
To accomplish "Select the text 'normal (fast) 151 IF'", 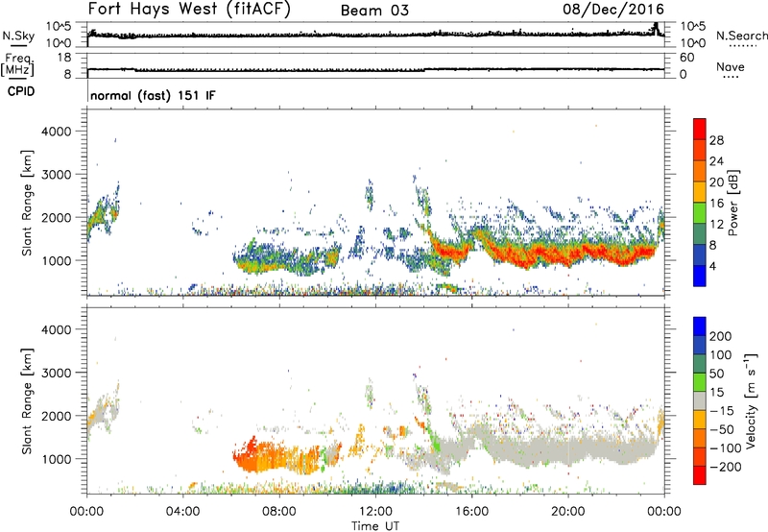I will (x=153, y=95).
